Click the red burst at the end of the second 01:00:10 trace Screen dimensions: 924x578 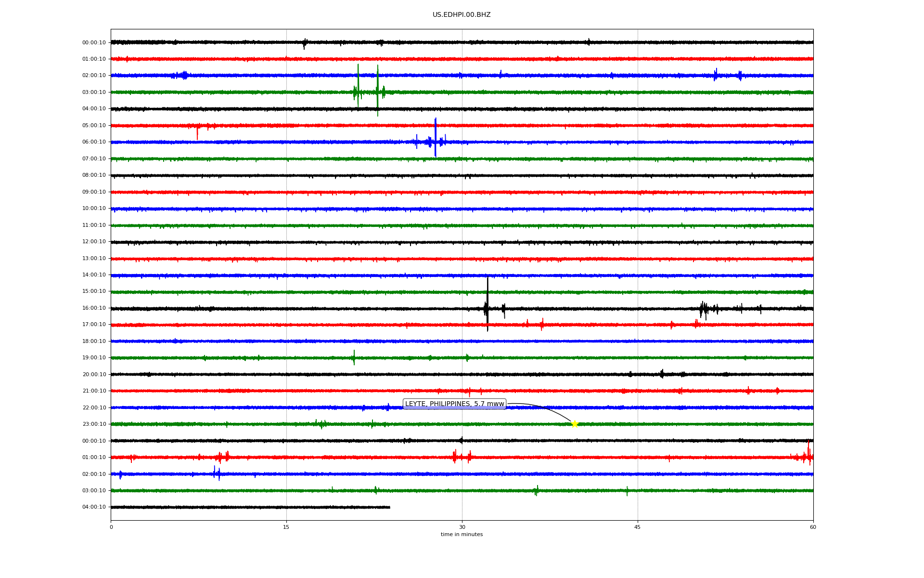808,455
